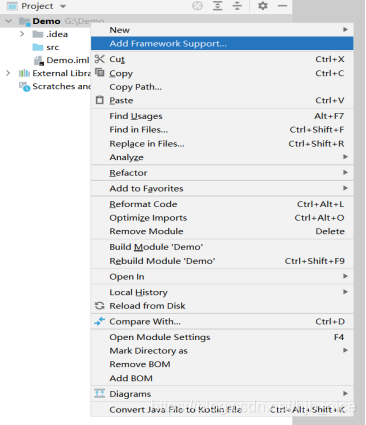Hide the Project tool window
Viewport: 366px width, 425px height.
[x=282, y=6]
